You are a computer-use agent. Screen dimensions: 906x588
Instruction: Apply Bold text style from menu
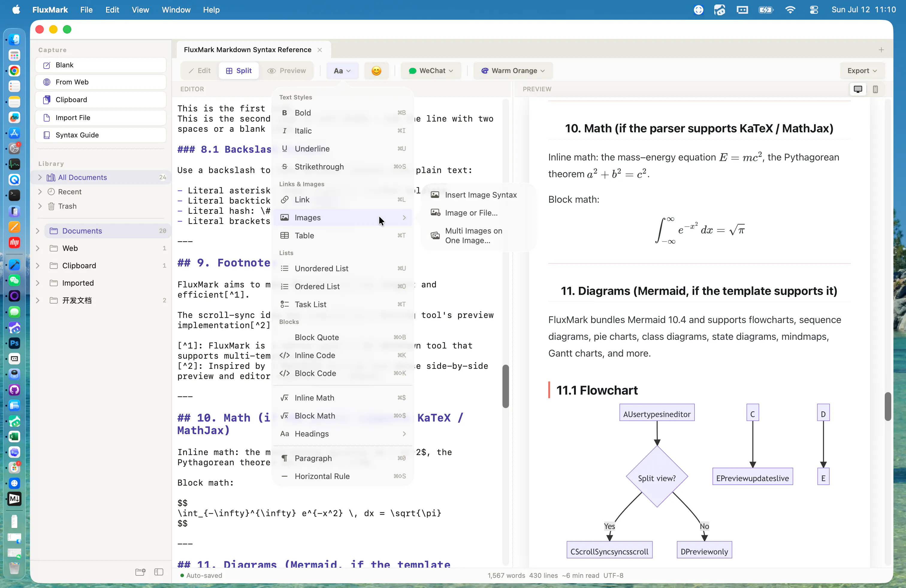(343, 113)
